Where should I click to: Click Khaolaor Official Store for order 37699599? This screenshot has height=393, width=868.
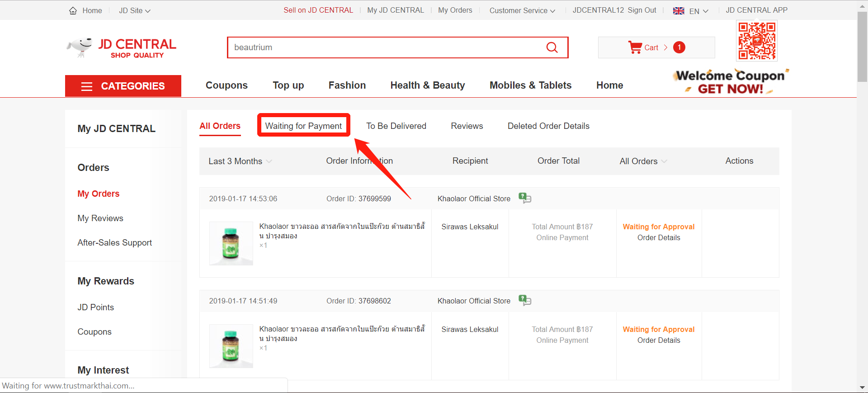click(474, 199)
